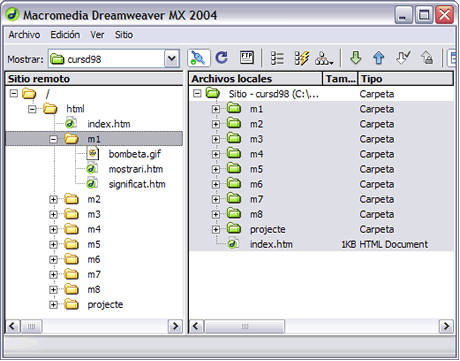Viewport: 460px width, 361px height.
Task: Collapse the remote m1 folder
Action: click(x=53, y=139)
